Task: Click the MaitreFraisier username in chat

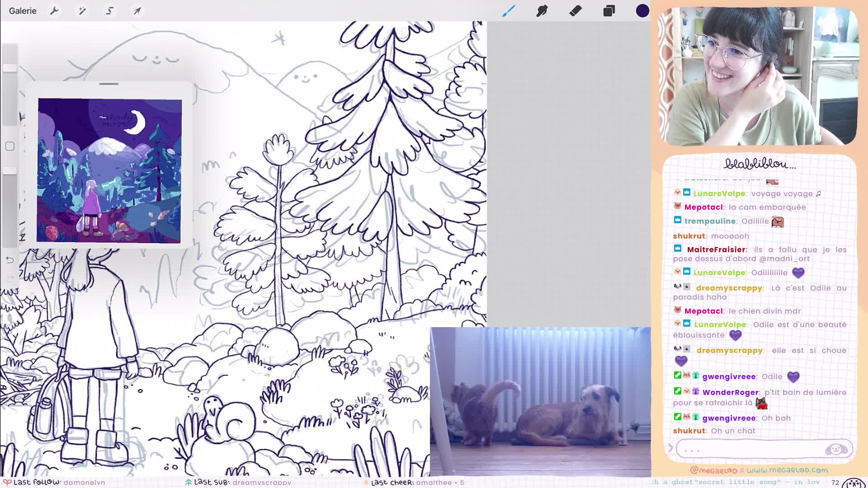Action: coord(716,249)
